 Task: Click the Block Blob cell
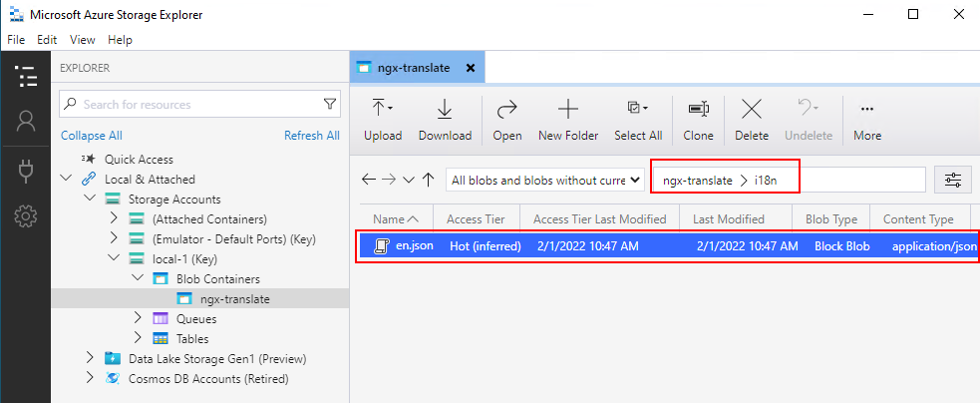[841, 246]
